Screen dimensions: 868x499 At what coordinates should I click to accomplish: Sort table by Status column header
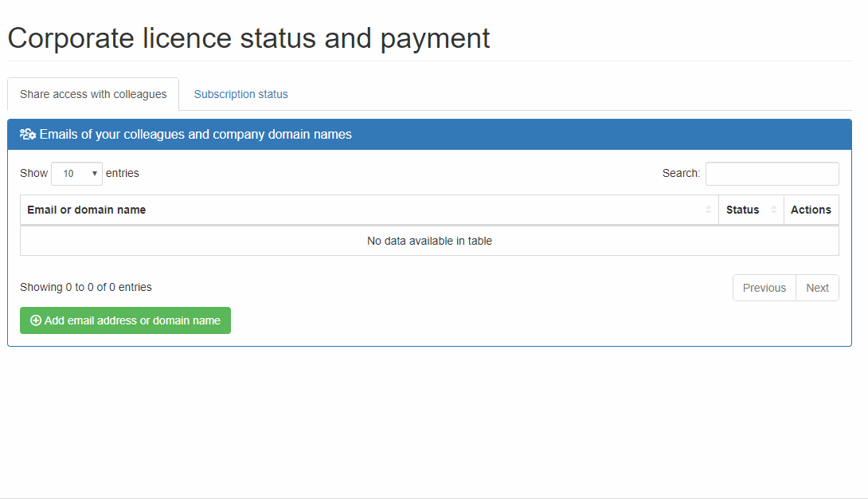pyautogui.click(x=742, y=210)
